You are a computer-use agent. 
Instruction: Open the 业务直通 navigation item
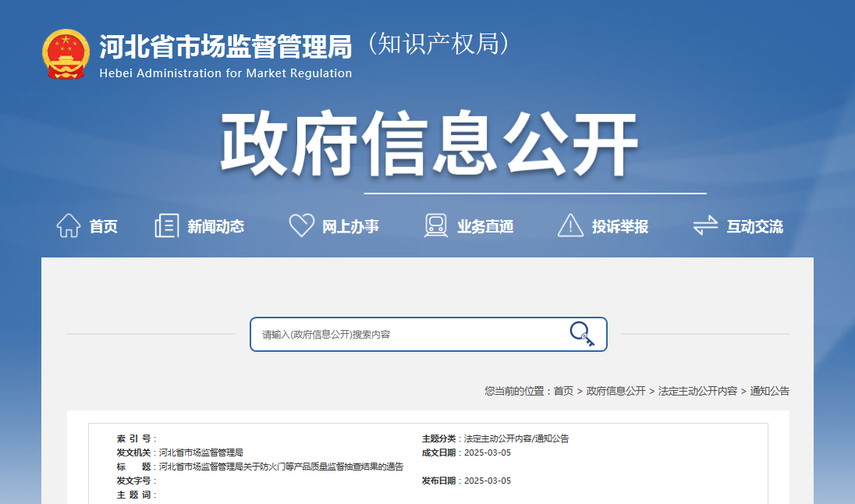click(x=485, y=226)
